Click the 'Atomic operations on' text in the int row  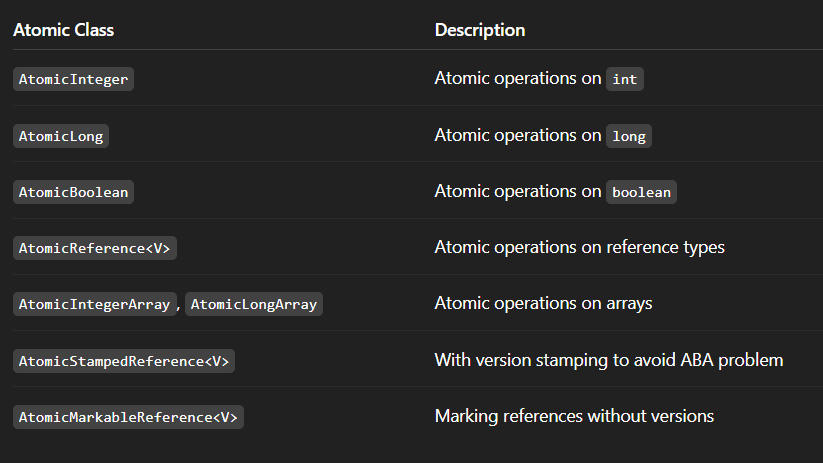coord(518,78)
